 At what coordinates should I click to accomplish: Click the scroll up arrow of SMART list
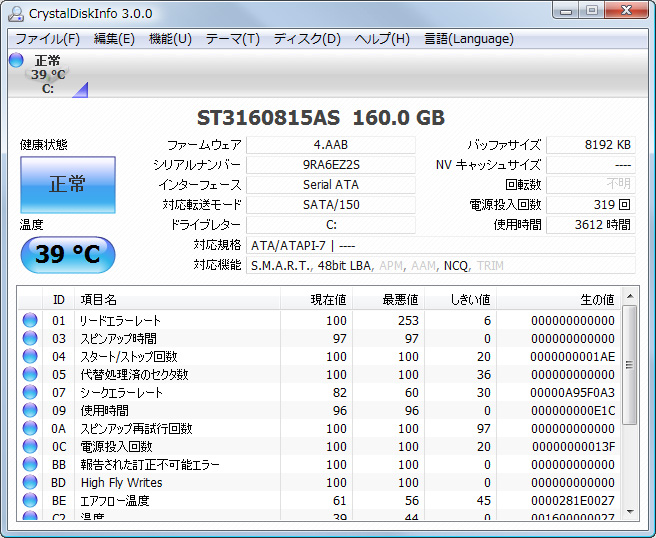(x=630, y=297)
